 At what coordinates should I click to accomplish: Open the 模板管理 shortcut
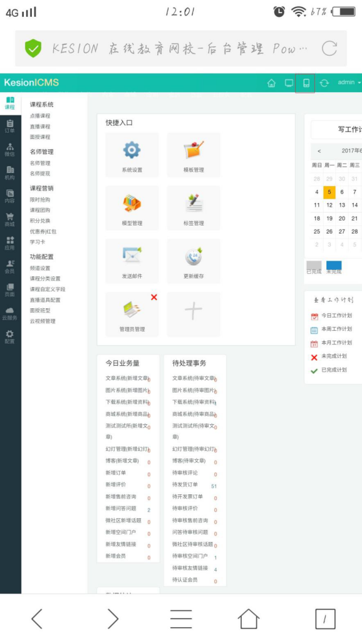pyautogui.click(x=194, y=155)
